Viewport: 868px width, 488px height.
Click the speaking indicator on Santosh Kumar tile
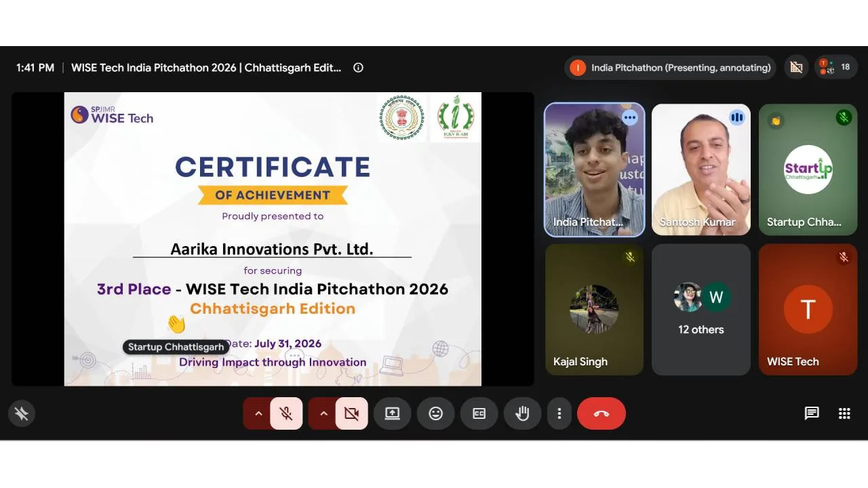click(x=736, y=117)
